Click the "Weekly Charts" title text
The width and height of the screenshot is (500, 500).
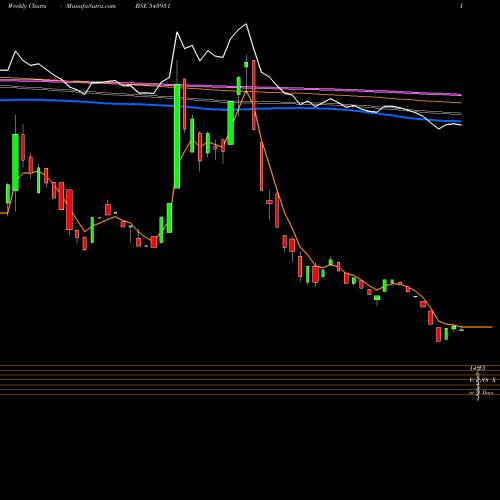pos(27,6)
